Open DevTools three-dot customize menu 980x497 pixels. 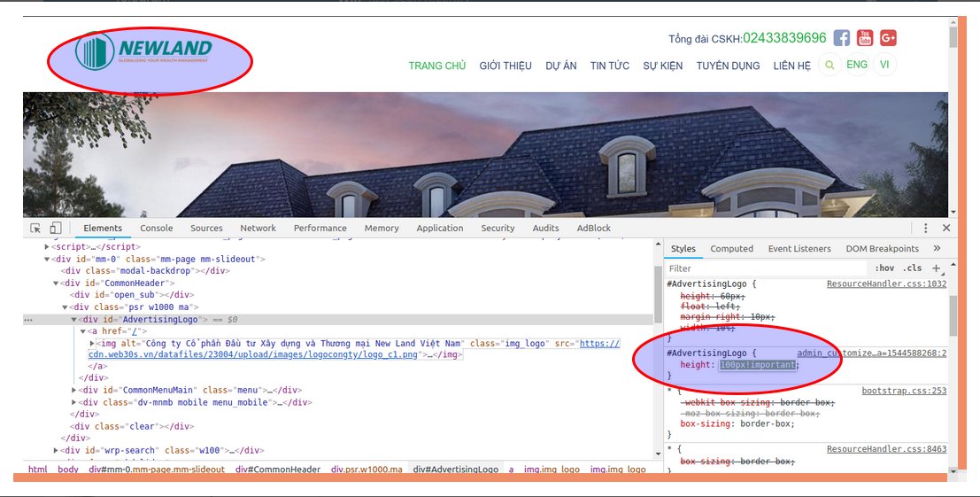click(x=926, y=229)
